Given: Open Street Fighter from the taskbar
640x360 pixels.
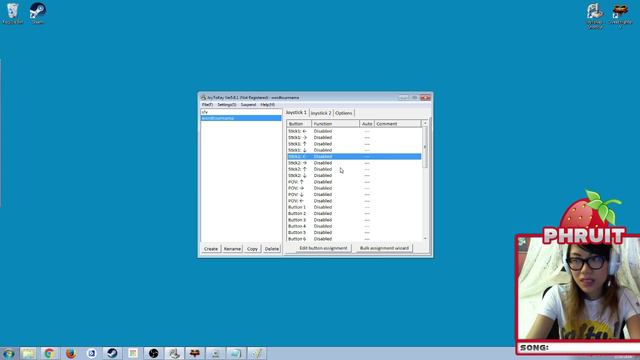Looking at the screenshot, I should coord(195,353).
